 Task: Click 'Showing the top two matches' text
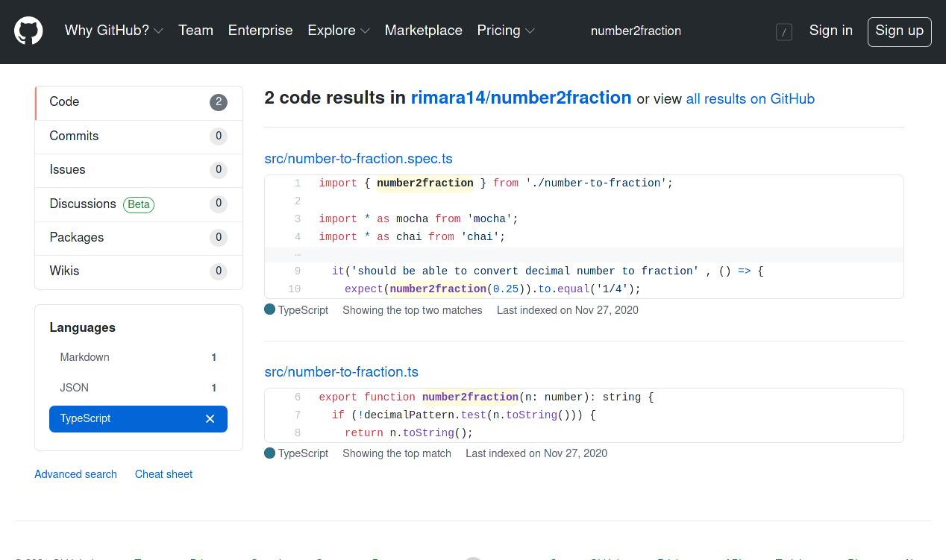click(x=413, y=310)
